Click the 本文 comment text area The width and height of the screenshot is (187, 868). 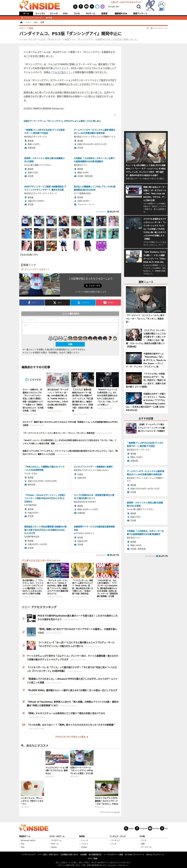point(70,329)
